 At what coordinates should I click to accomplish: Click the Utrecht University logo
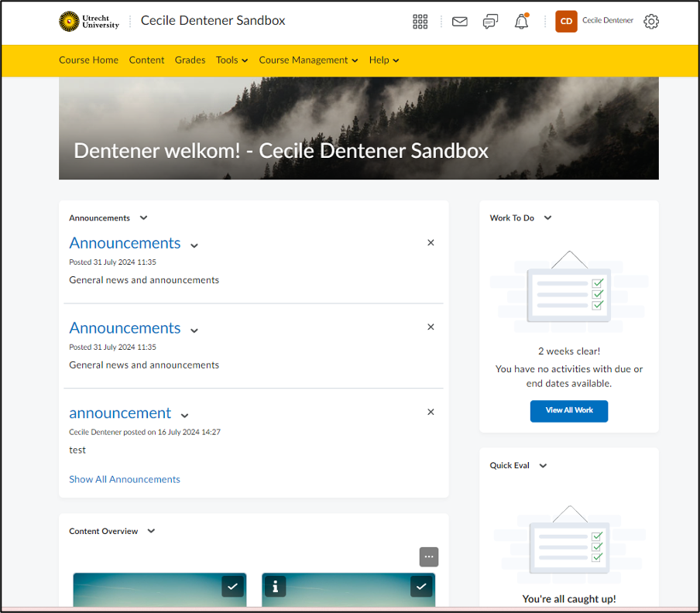coord(89,21)
